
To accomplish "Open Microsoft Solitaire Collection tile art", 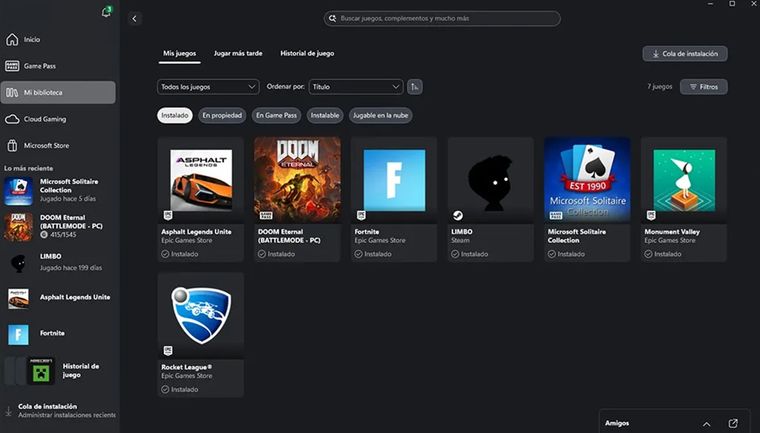I will tap(587, 180).
